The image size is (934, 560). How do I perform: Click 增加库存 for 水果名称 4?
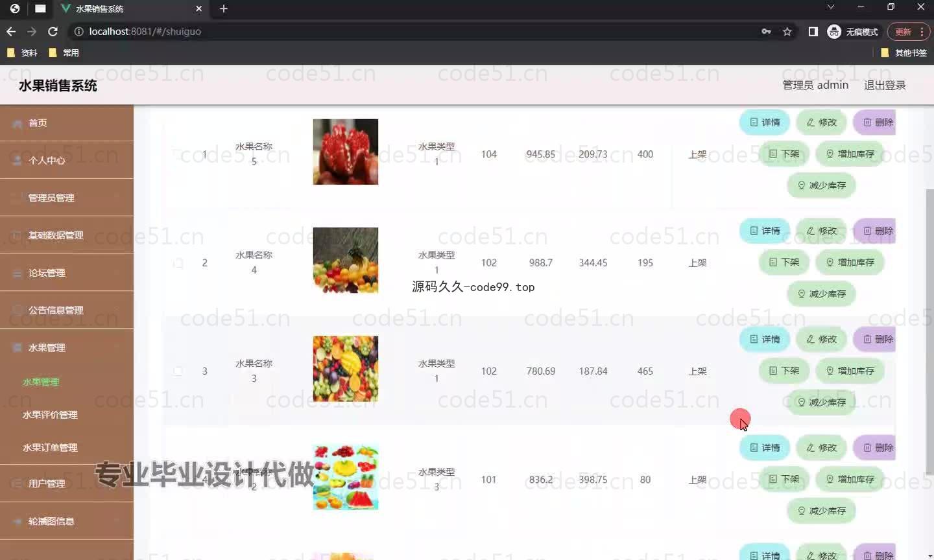850,262
